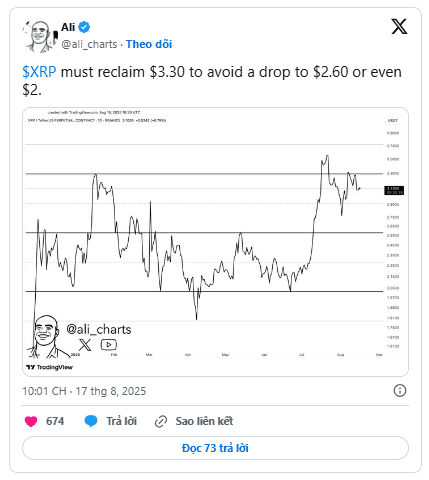429x480 pixels.
Task: Click the blue verified badge
Action: 84,27
